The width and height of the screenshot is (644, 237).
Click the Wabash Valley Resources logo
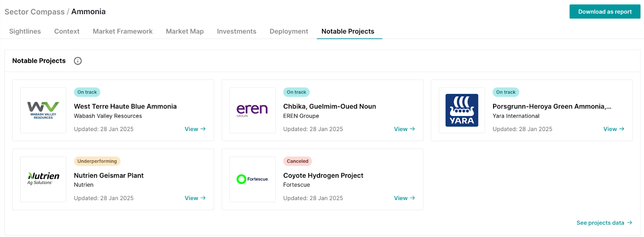[x=43, y=110]
